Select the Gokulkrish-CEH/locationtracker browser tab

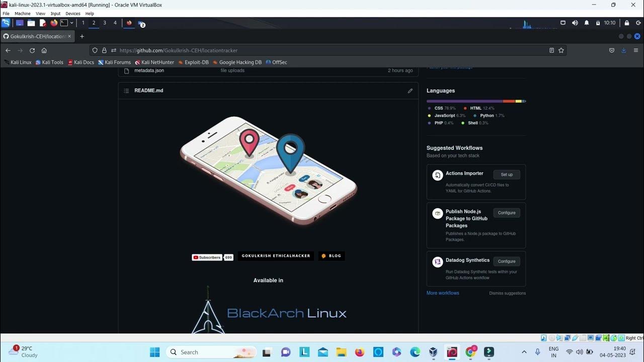coord(38,36)
